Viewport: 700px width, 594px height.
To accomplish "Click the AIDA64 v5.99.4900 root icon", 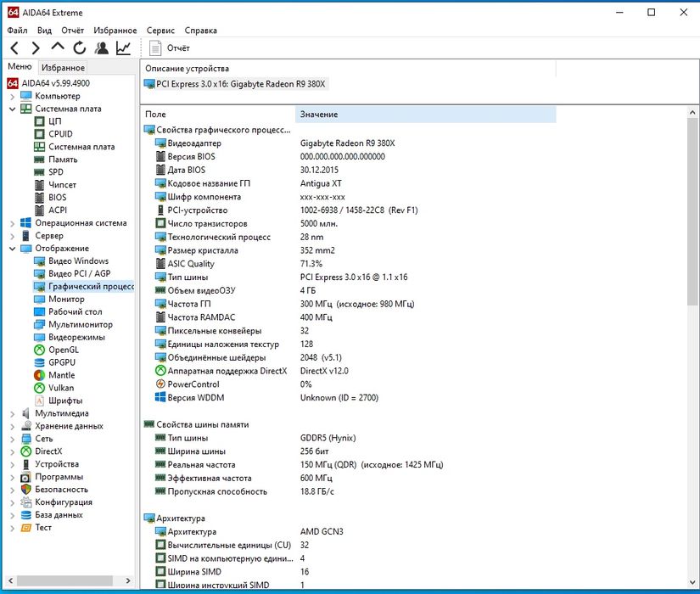I will click(13, 83).
